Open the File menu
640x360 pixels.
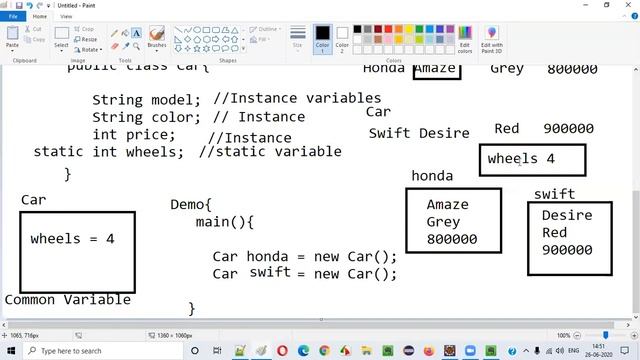[13, 16]
